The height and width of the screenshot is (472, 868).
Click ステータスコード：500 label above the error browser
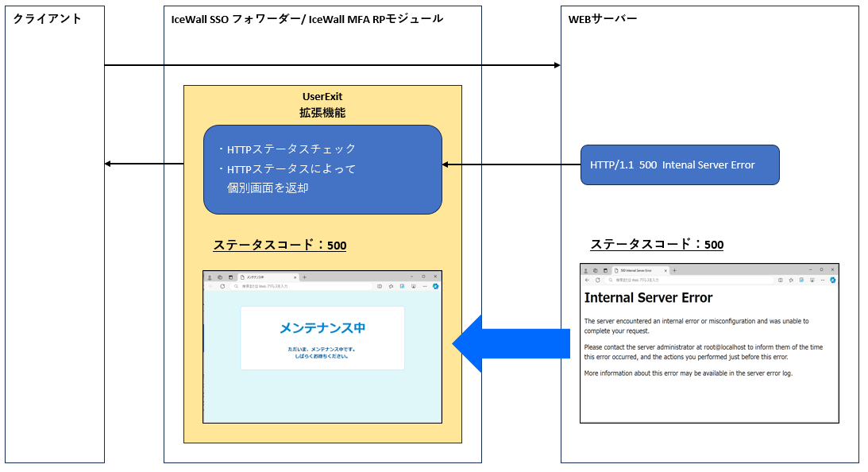(657, 244)
